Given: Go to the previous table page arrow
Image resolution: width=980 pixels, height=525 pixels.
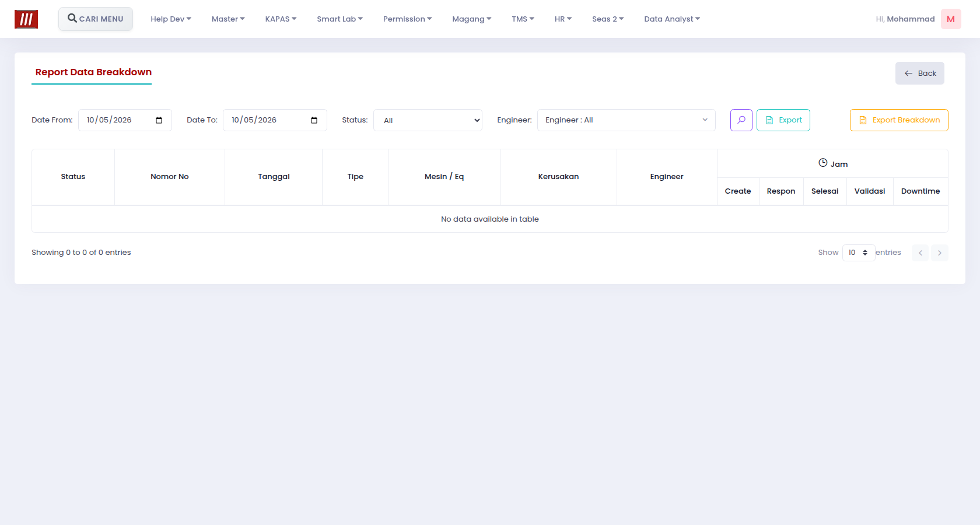Looking at the screenshot, I should (x=920, y=253).
